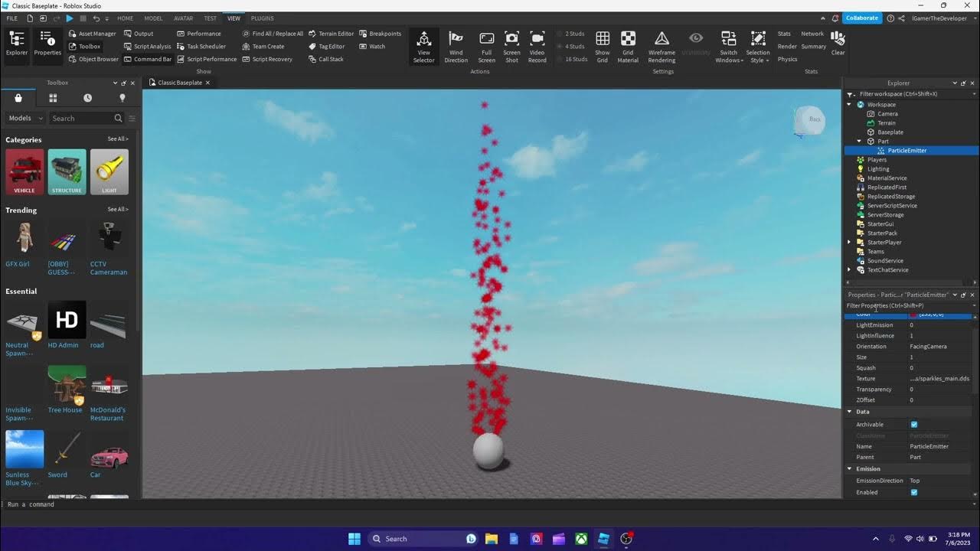Click the red Color property swatch

(913, 315)
